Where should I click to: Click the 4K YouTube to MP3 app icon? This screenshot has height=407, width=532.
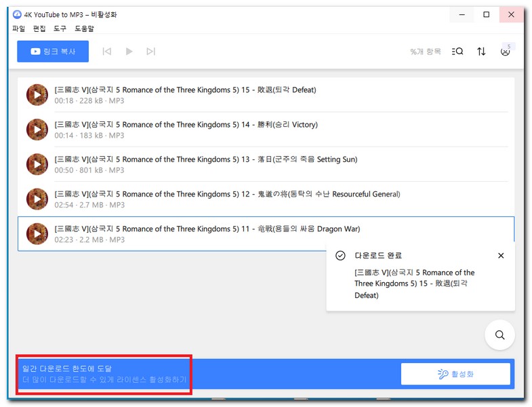coord(17,15)
